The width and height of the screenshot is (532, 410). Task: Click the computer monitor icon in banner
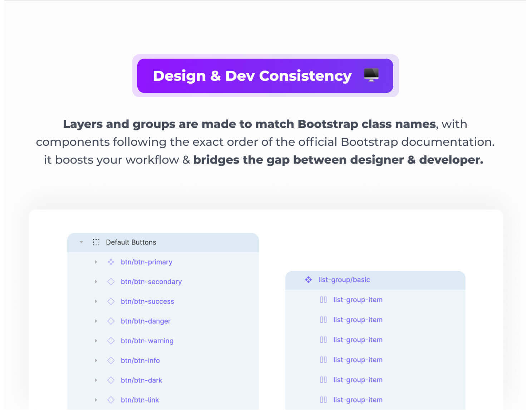371,75
